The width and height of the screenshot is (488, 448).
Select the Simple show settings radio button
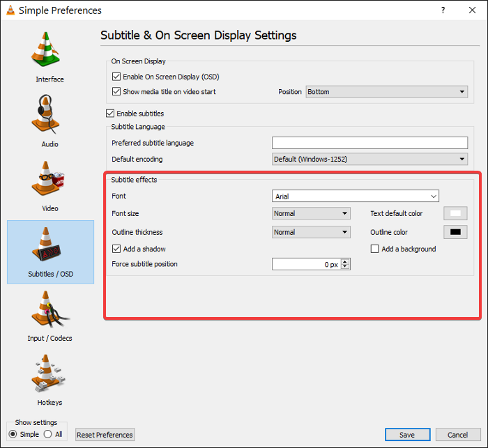pyautogui.click(x=13, y=434)
